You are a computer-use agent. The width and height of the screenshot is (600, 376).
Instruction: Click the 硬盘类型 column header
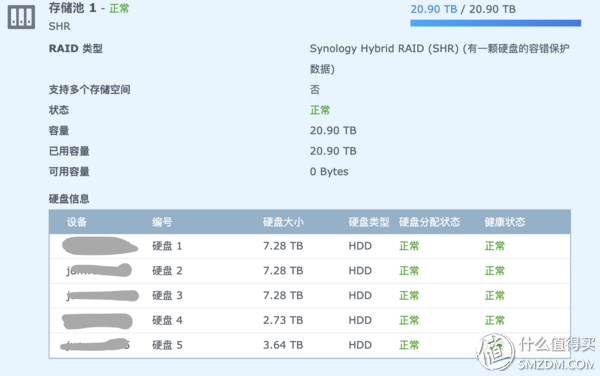click(369, 222)
